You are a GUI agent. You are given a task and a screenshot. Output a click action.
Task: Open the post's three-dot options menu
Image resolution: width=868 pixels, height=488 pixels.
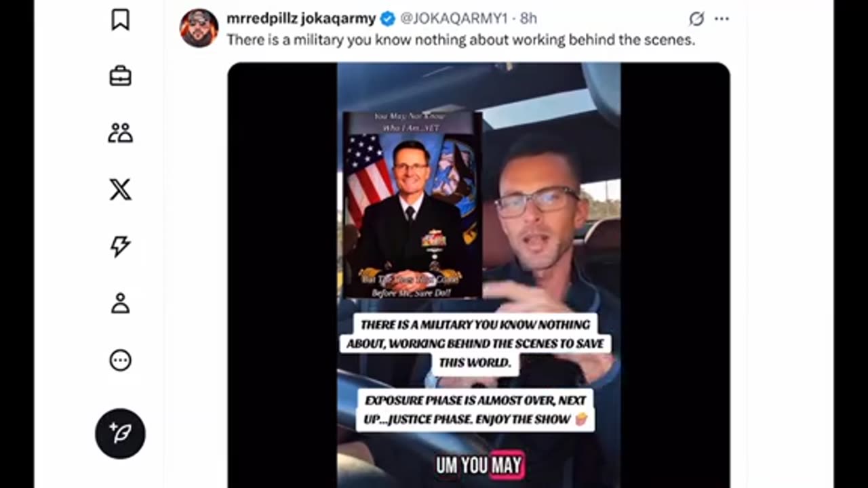(x=722, y=19)
